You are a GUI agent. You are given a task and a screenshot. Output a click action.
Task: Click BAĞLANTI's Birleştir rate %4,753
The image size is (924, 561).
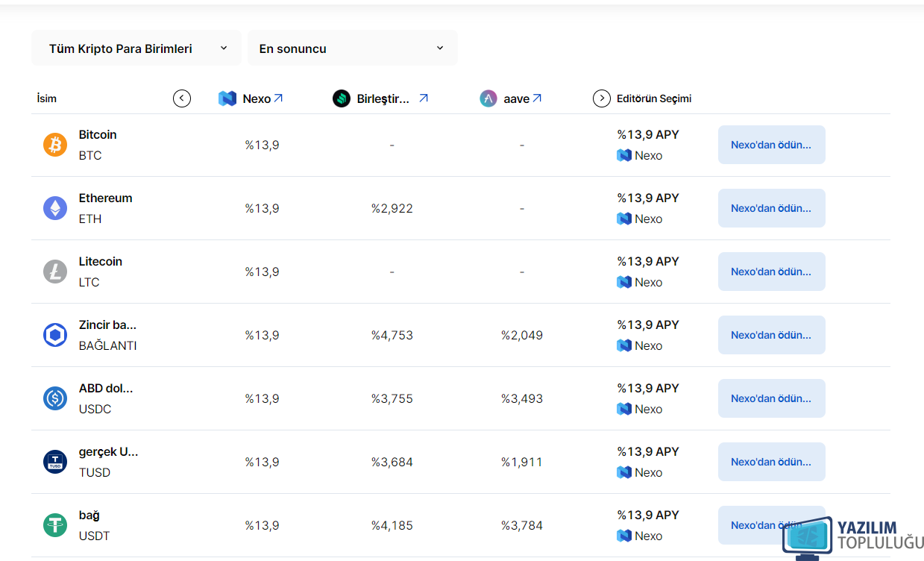click(392, 335)
